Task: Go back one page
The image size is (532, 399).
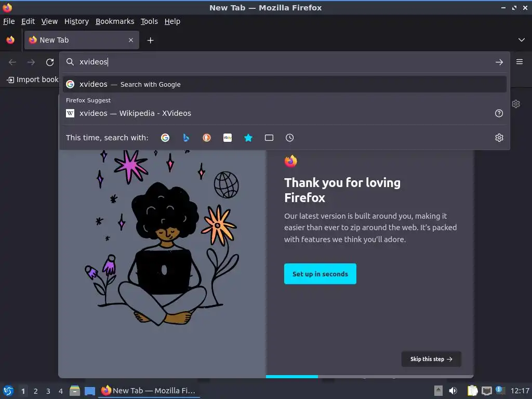Action: (12, 62)
